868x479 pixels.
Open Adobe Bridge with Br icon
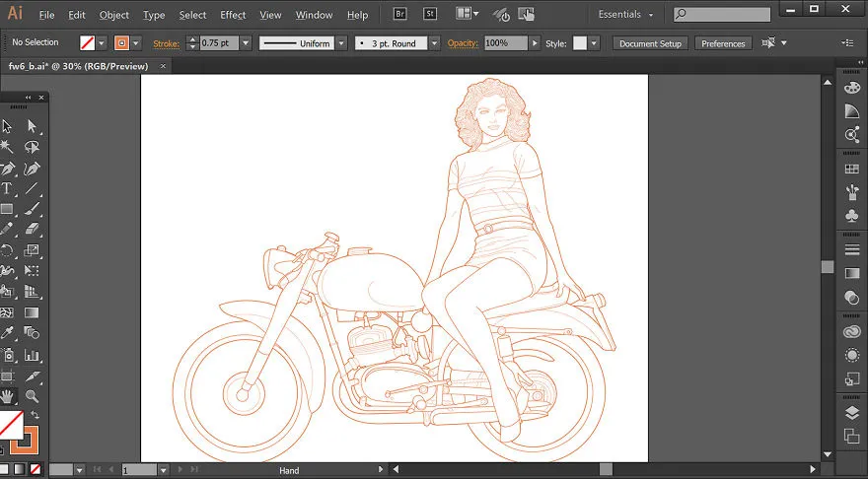pos(399,15)
